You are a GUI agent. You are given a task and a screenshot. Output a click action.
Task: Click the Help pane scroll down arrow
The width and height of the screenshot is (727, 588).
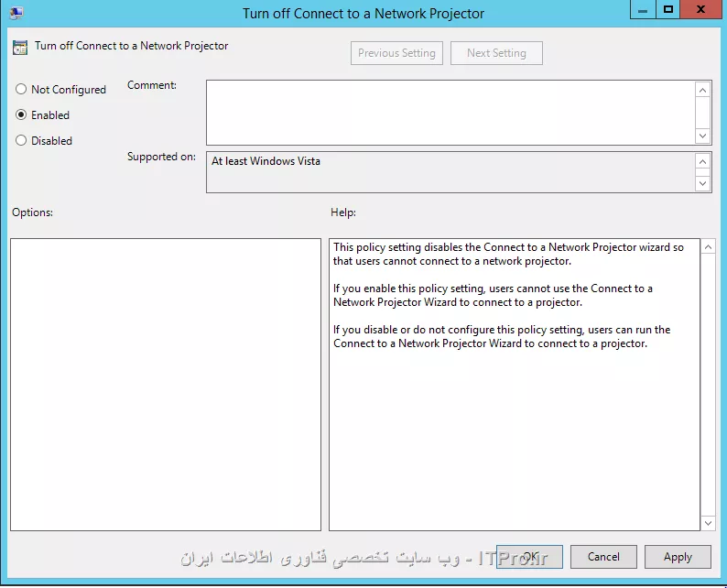pos(708,523)
